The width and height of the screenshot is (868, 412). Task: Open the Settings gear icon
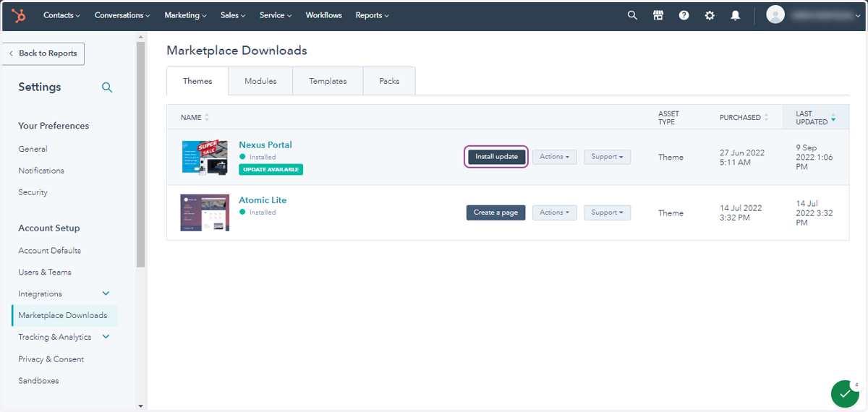coord(710,15)
